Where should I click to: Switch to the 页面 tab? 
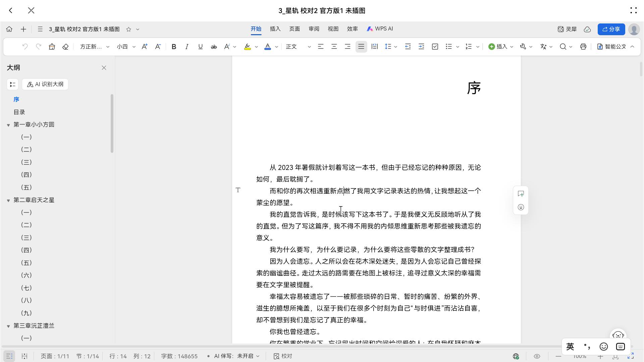294,29
